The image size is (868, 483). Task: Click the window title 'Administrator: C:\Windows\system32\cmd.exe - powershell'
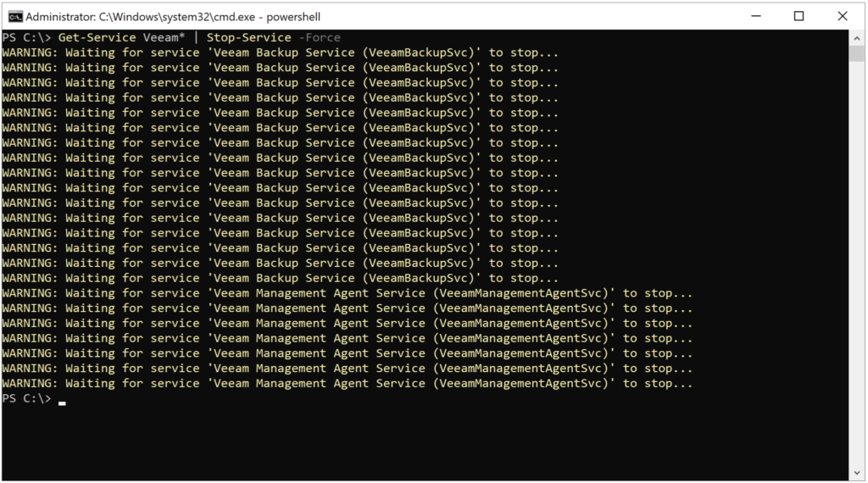pyautogui.click(x=173, y=17)
